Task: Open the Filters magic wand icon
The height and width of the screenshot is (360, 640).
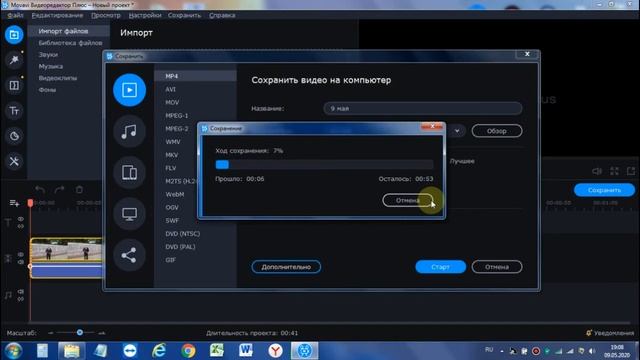Action: [14, 60]
